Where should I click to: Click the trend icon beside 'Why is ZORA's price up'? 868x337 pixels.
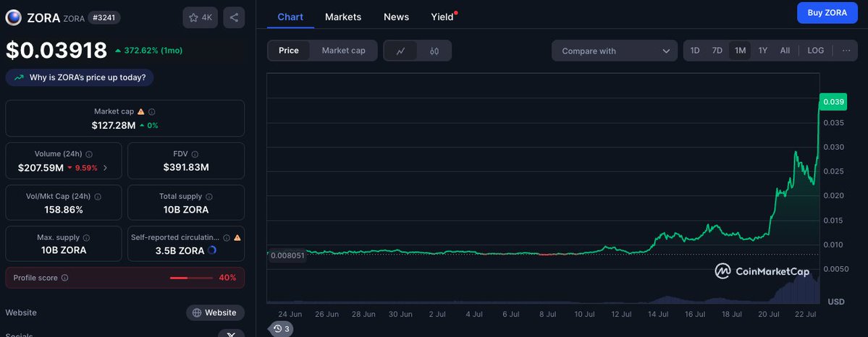tap(20, 77)
